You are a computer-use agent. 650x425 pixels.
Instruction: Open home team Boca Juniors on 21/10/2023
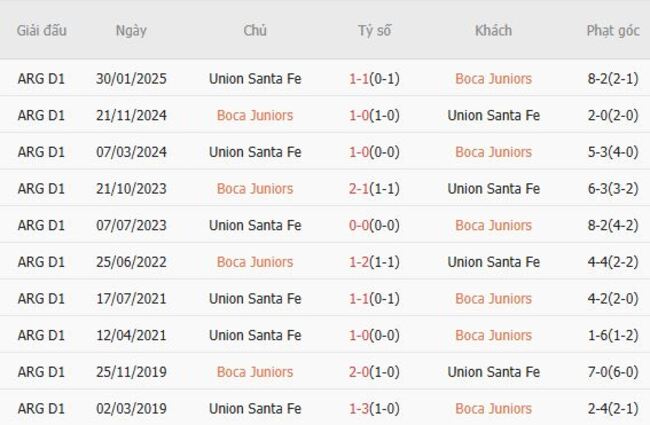255,189
